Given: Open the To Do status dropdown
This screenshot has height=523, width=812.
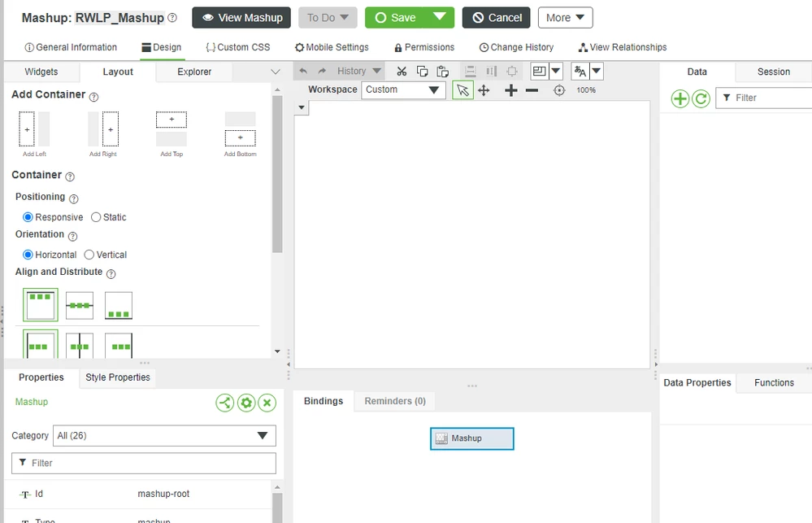Looking at the screenshot, I should click(328, 18).
